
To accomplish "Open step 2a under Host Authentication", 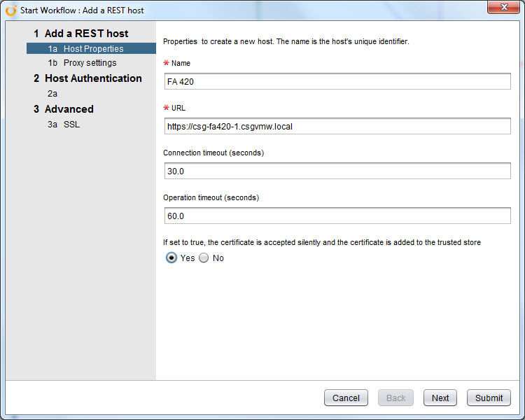I will (52, 93).
